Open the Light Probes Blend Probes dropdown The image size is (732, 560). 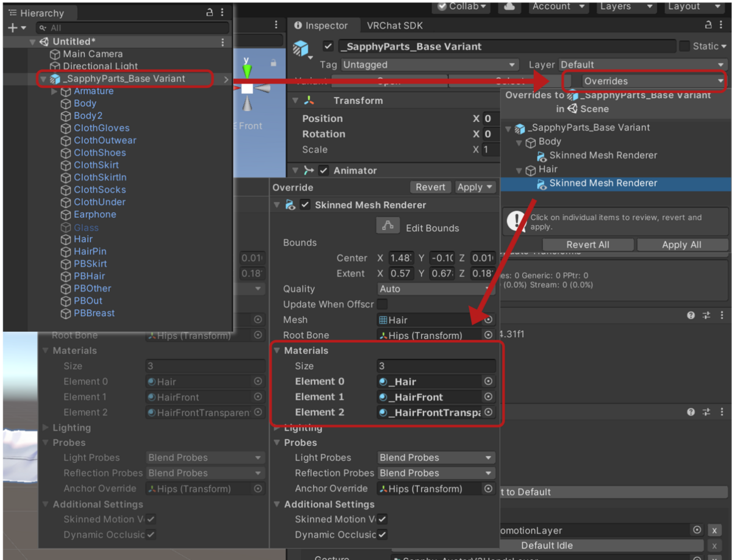(436, 458)
